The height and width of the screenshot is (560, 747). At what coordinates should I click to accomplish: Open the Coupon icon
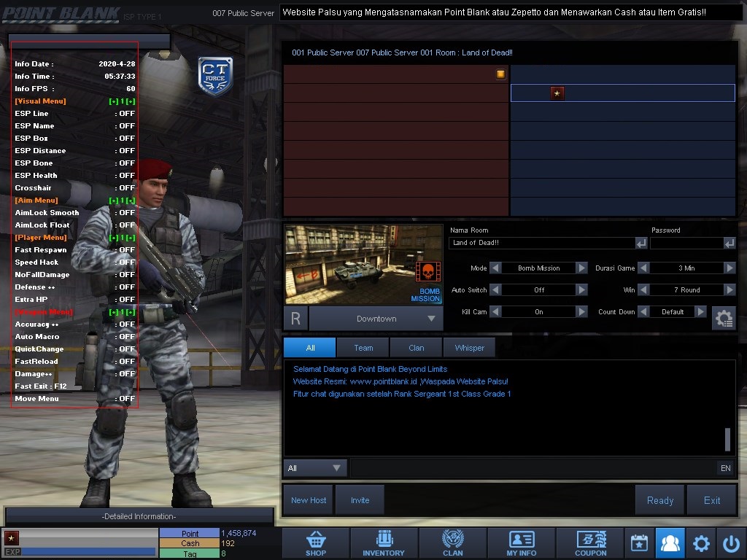point(590,543)
